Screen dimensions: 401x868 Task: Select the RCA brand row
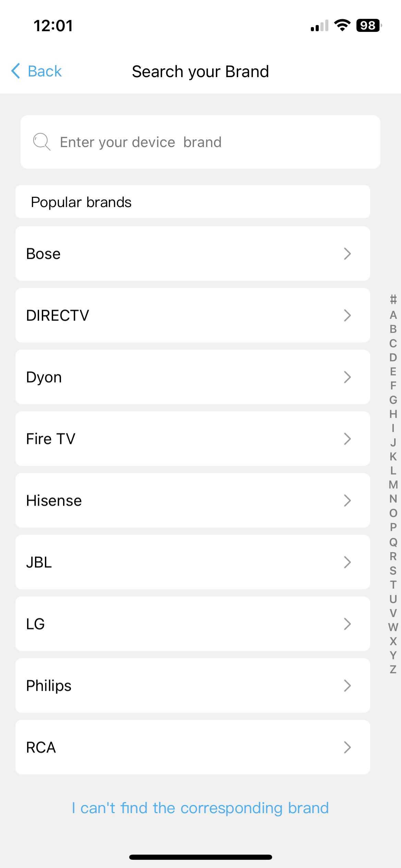192,747
